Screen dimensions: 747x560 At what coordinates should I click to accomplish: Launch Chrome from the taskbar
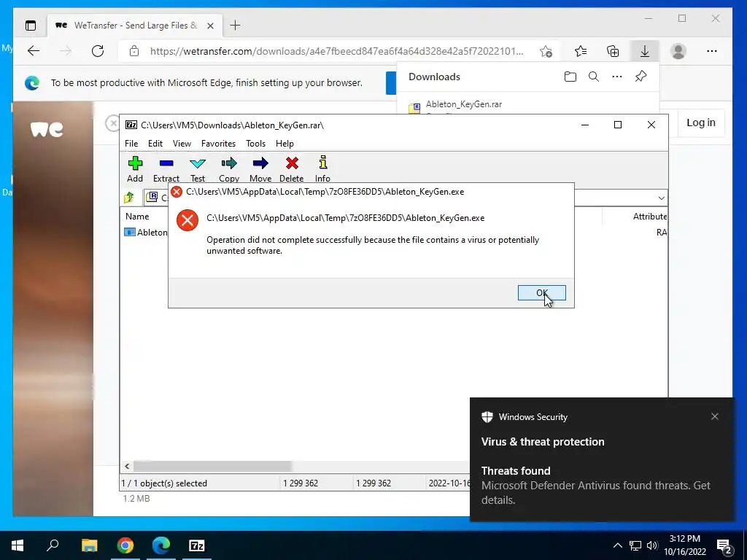(125, 545)
